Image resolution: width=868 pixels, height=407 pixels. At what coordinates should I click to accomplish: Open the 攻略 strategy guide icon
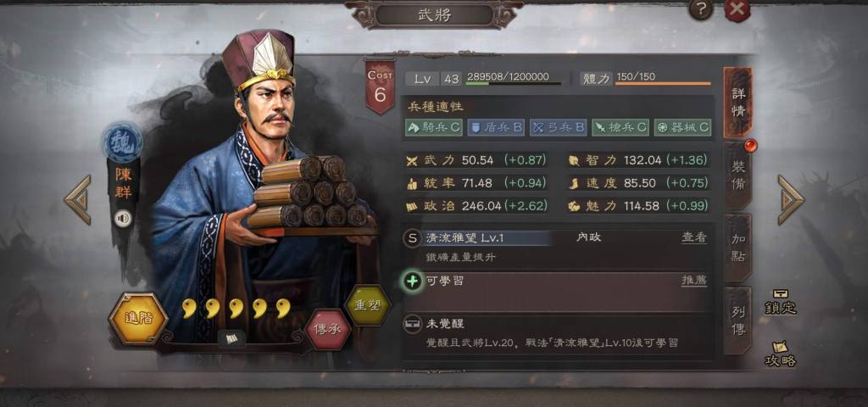tap(781, 354)
